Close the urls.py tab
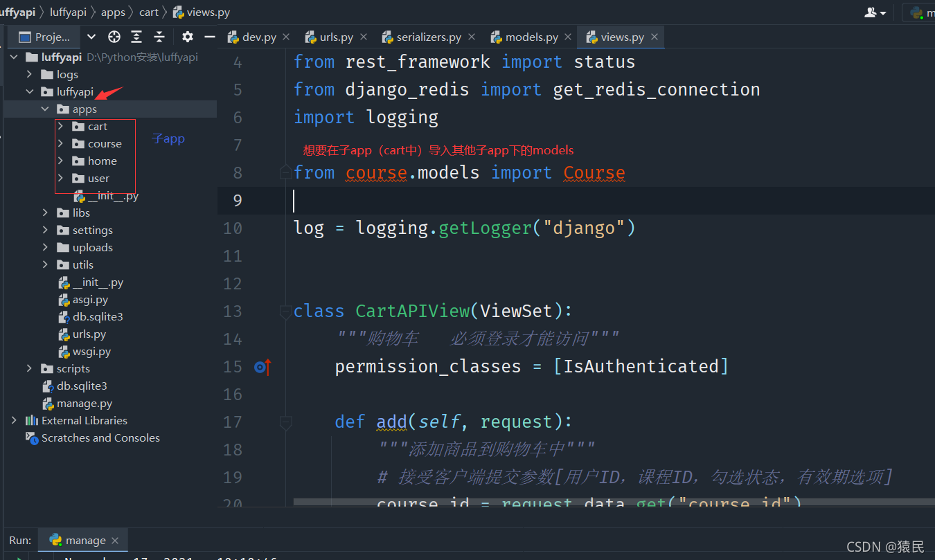 tap(364, 37)
